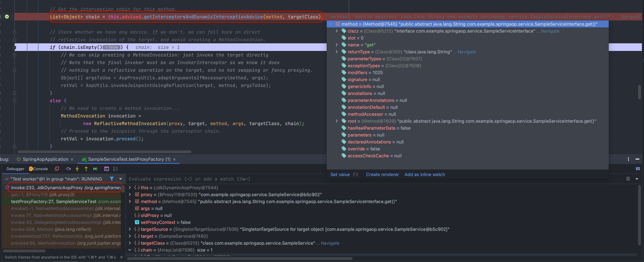Click the thread filter funnel icon
The width and height of the screenshot is (644, 262).
(112, 179)
